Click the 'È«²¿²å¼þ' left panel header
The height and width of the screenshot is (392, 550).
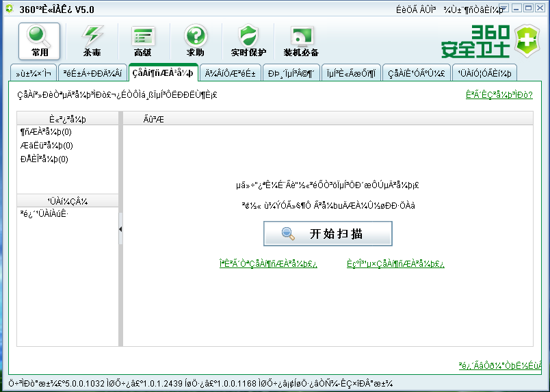68,119
